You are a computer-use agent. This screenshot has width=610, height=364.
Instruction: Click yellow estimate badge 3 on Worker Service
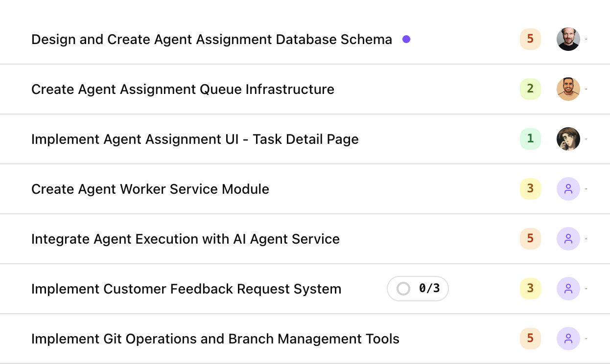coord(530,189)
